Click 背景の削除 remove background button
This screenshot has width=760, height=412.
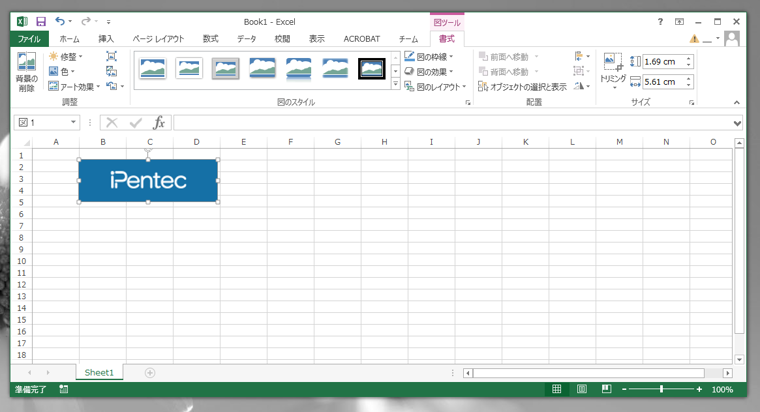[26, 72]
